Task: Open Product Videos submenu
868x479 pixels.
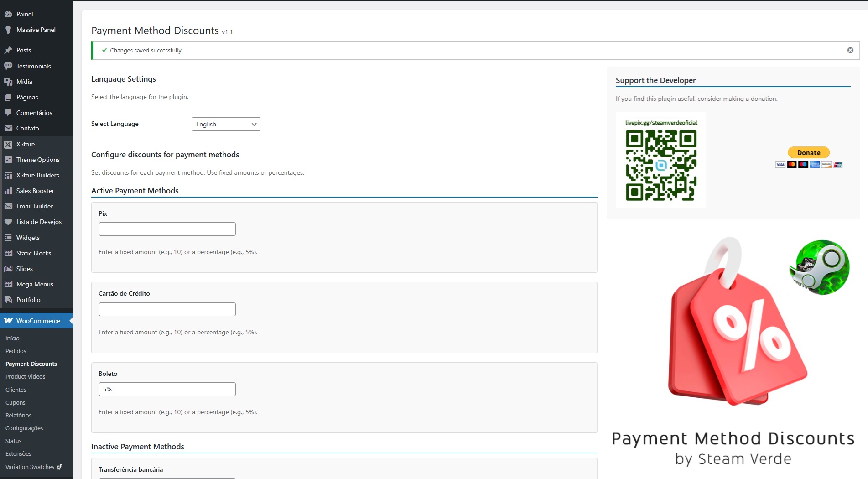Action: [26, 376]
